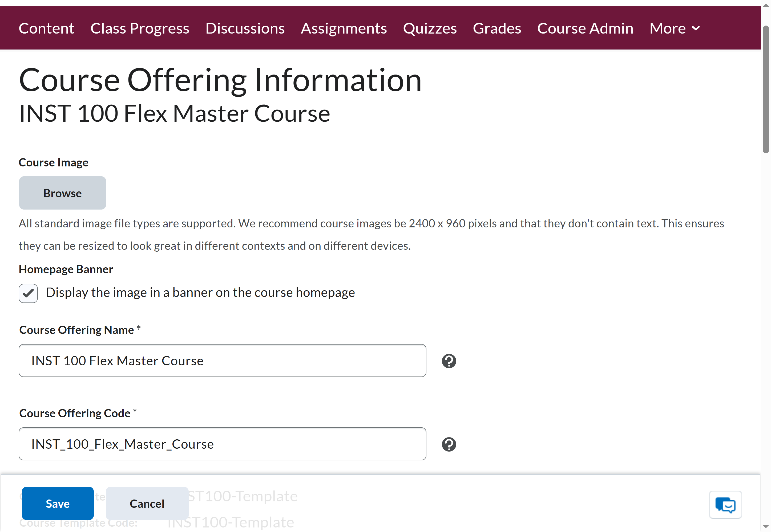Edit the Course Offering Name field
The width and height of the screenshot is (771, 532).
[x=223, y=361]
